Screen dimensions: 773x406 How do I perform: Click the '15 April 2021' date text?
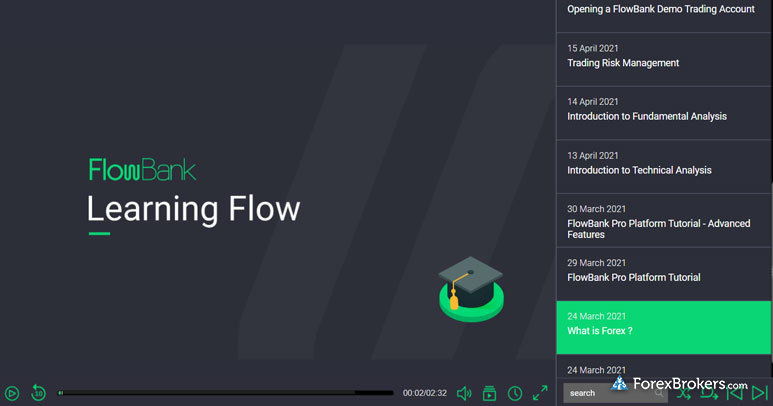[x=593, y=48]
